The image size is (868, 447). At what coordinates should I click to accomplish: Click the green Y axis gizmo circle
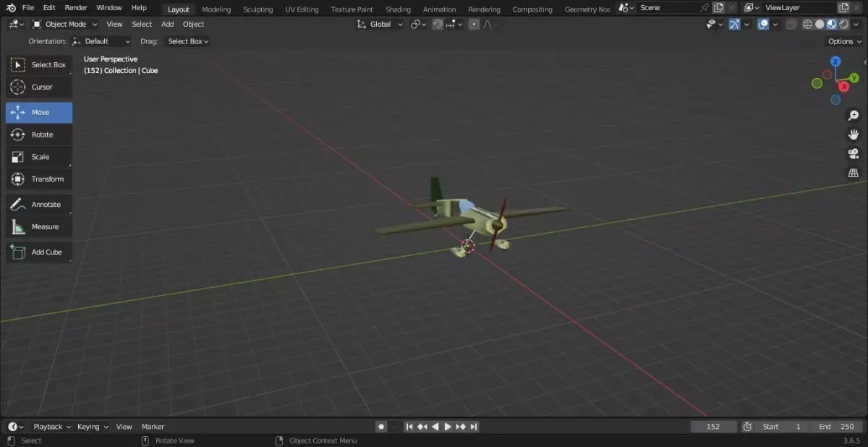click(x=854, y=77)
